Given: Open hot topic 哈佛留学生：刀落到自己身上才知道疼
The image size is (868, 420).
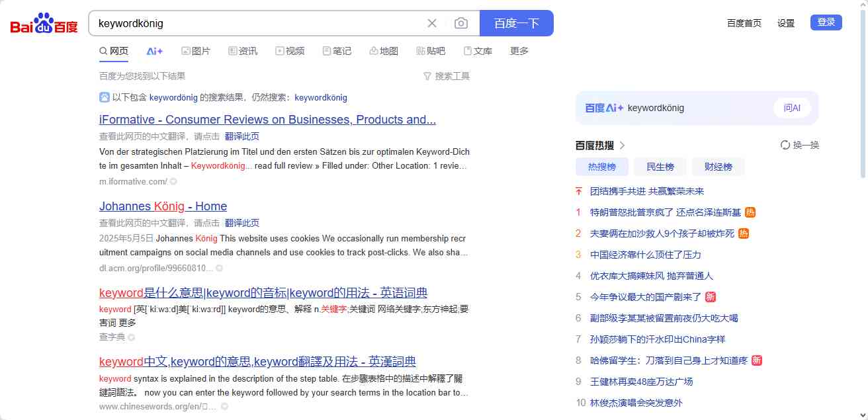Looking at the screenshot, I should pyautogui.click(x=669, y=360).
